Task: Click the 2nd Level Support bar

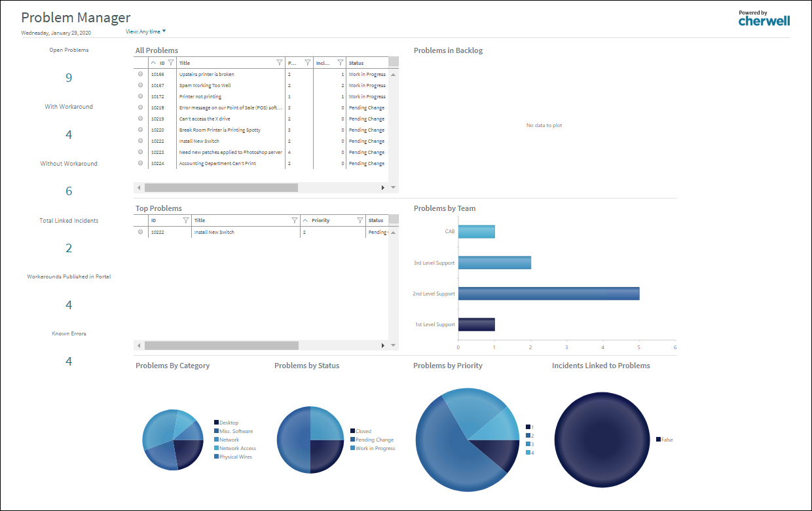Action: click(x=549, y=293)
